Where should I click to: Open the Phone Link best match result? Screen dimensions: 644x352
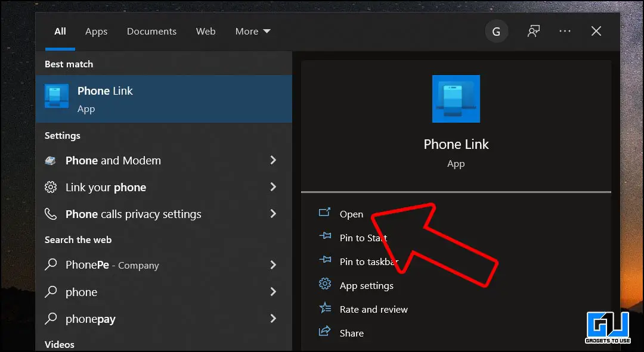click(x=163, y=99)
